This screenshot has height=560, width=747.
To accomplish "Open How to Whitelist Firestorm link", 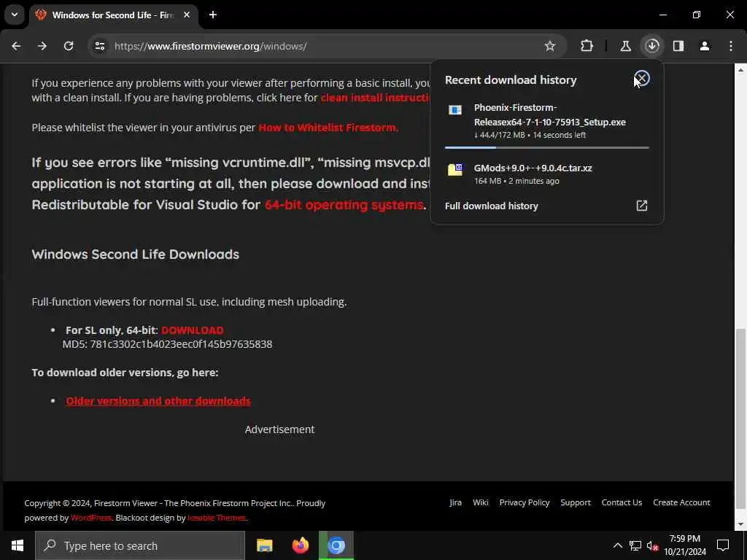I will 328,128.
